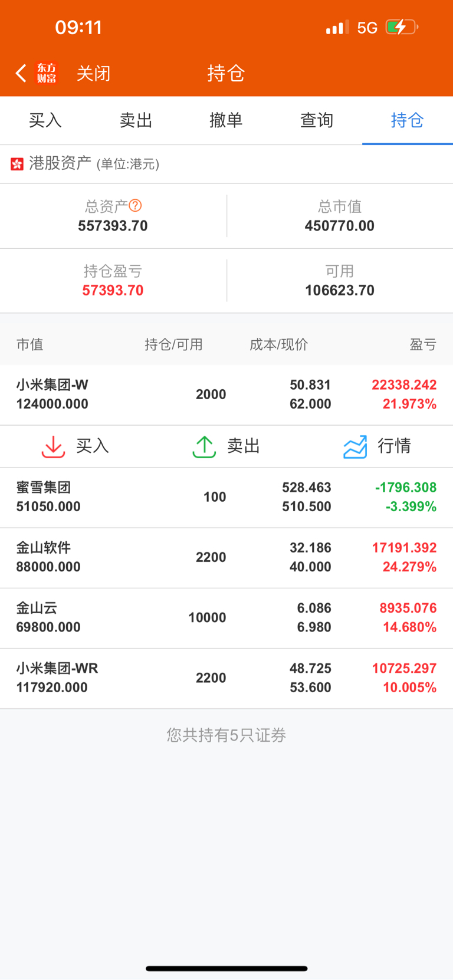This screenshot has height=980, width=453.
Task: Tap profit 10725.297 for 小米集团-WR
Action: click(404, 668)
